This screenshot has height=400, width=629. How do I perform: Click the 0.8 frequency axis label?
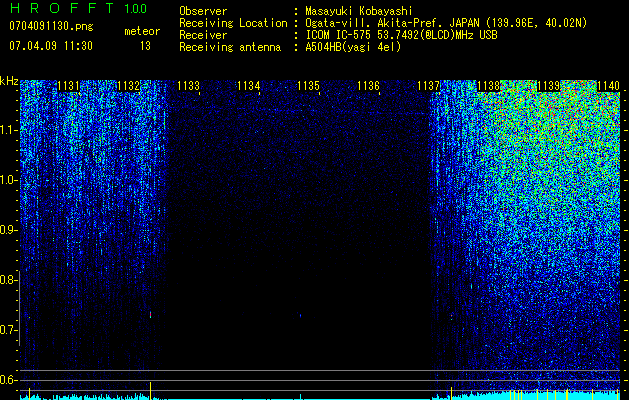pyautogui.click(x=8, y=280)
